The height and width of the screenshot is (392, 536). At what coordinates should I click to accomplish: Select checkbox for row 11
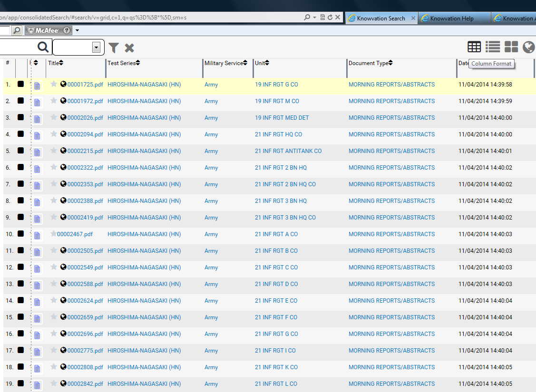click(x=20, y=250)
